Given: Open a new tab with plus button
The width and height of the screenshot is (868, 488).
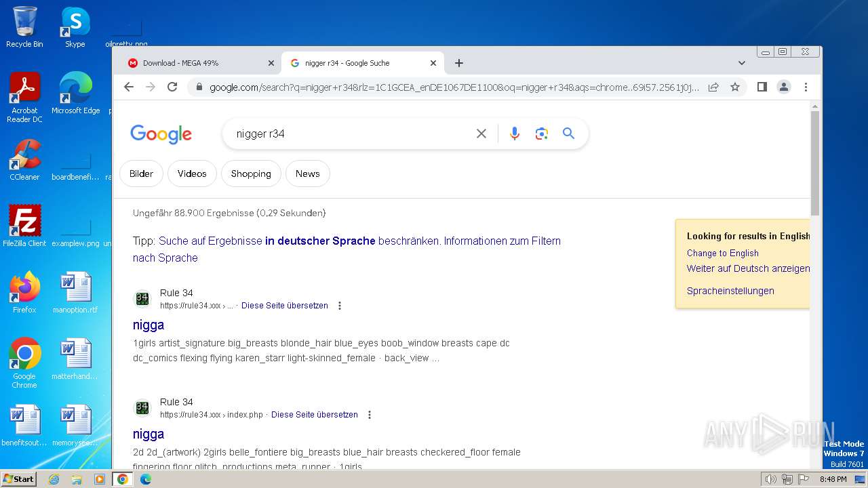Looking at the screenshot, I should point(459,63).
